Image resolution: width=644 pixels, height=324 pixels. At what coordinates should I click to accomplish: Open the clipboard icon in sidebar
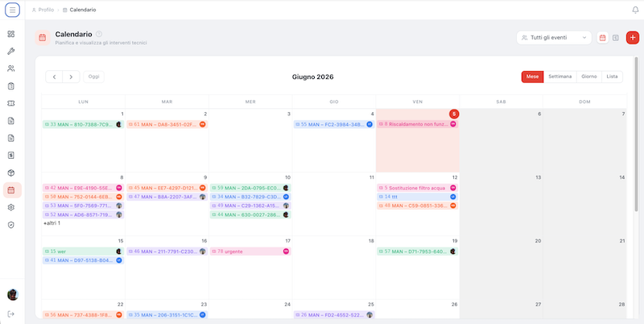coord(11,86)
